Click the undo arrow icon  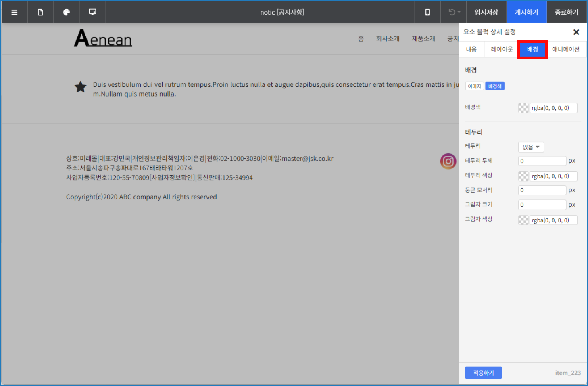(x=450, y=12)
